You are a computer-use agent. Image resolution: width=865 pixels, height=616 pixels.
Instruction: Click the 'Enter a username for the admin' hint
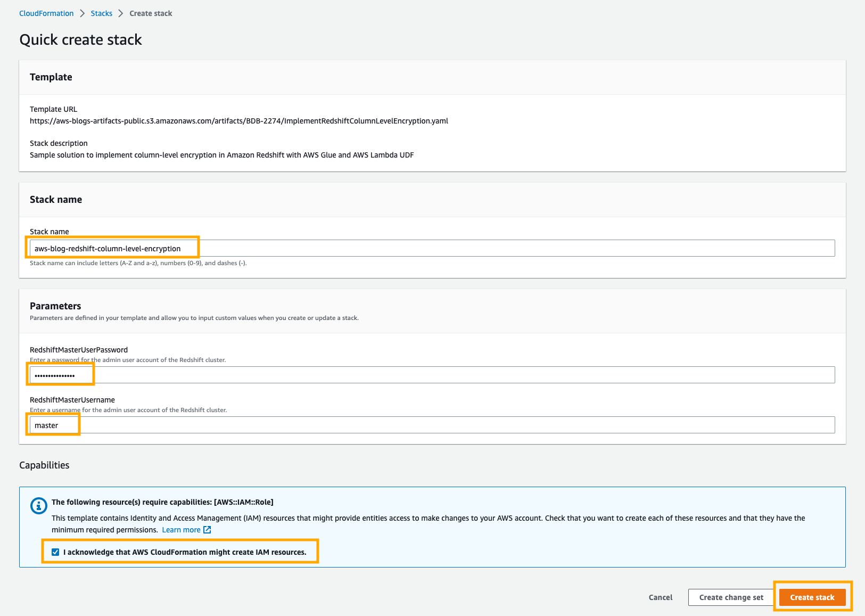pos(128,410)
